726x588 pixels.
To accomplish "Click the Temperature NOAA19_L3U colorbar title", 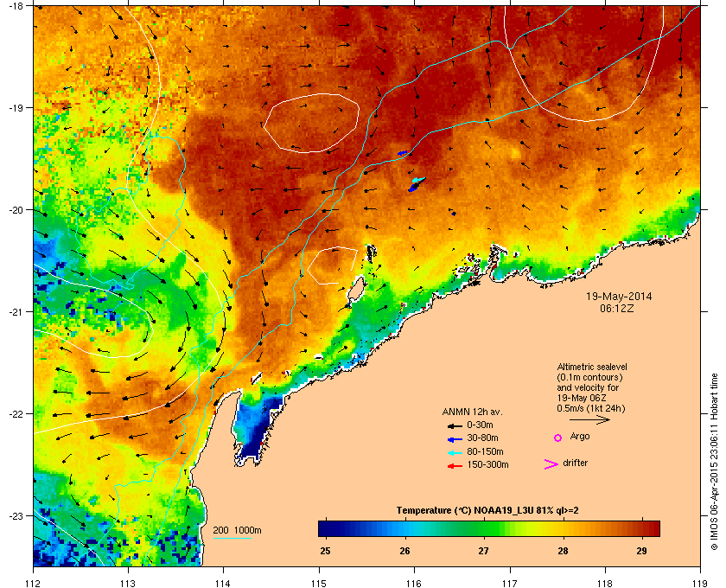I will pos(487,511).
